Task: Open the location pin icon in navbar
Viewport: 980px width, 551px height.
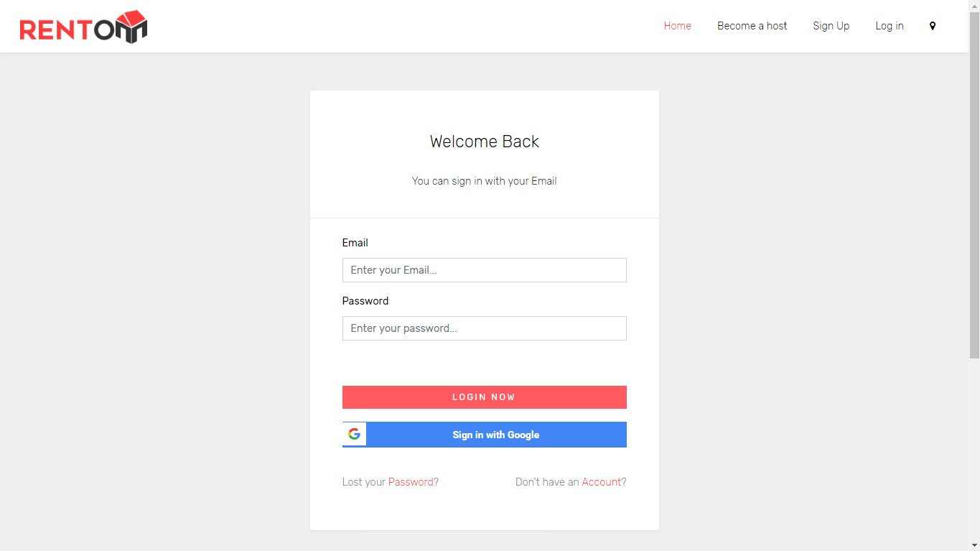Action: click(933, 26)
